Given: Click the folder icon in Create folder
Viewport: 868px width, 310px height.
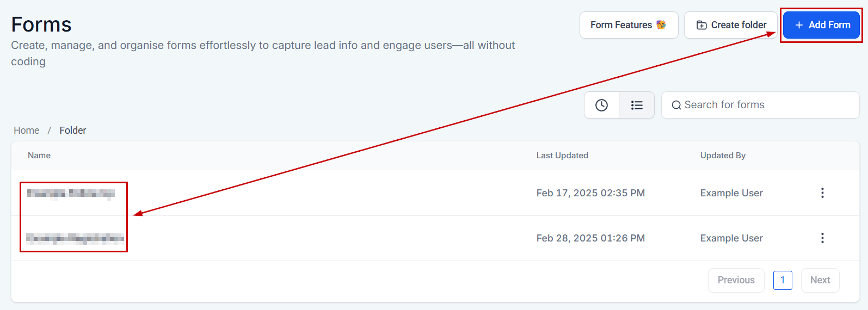Looking at the screenshot, I should pos(701,25).
